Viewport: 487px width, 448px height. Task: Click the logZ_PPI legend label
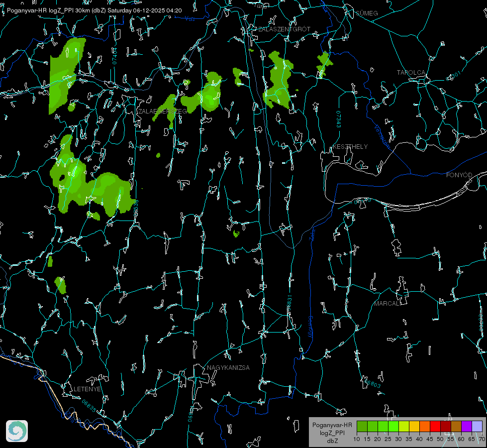(x=332, y=433)
